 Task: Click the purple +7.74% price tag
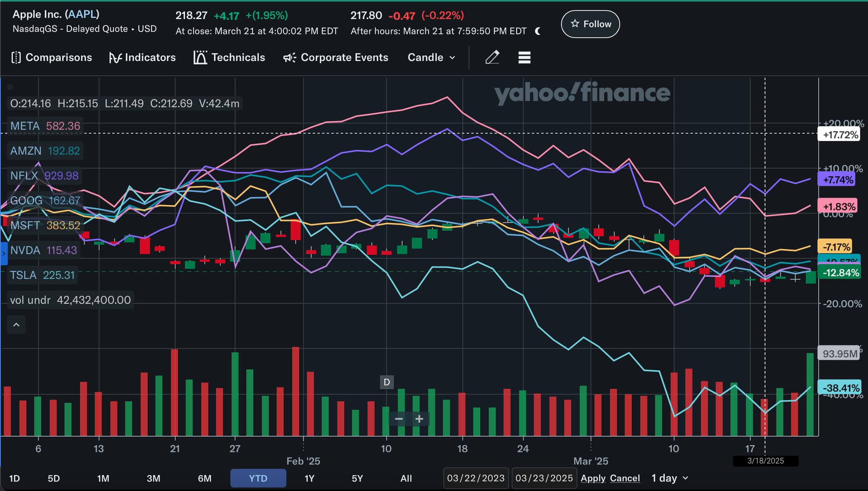[x=837, y=180]
